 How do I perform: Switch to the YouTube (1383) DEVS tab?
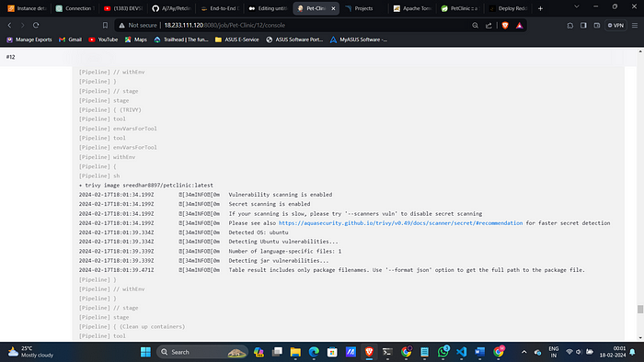pos(123,8)
